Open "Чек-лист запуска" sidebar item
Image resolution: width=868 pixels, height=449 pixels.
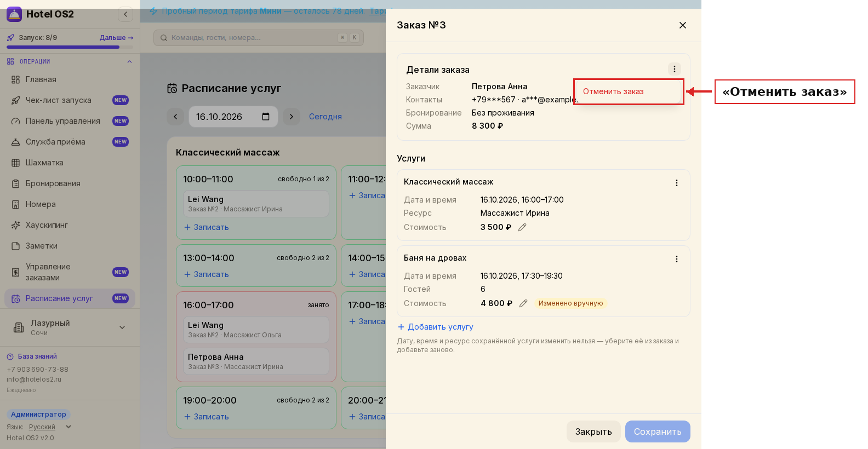70,100
